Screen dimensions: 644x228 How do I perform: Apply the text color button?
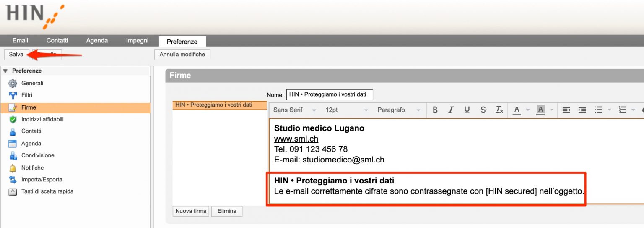517,110
